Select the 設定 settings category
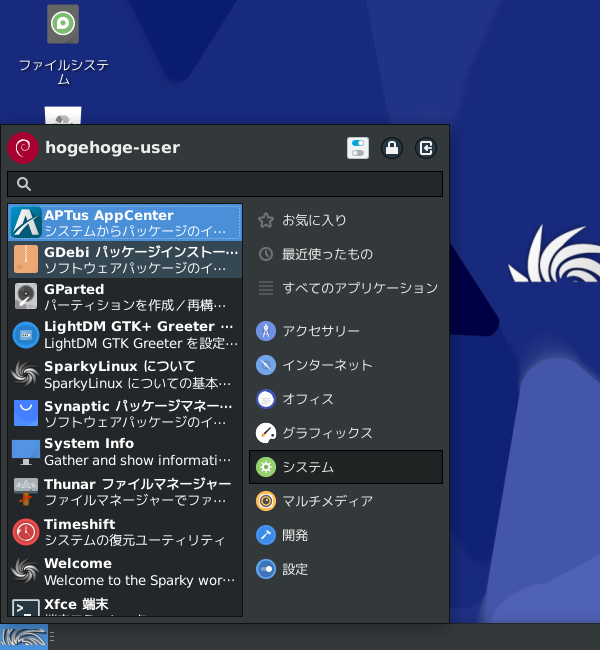600x650 pixels. [x=346, y=569]
